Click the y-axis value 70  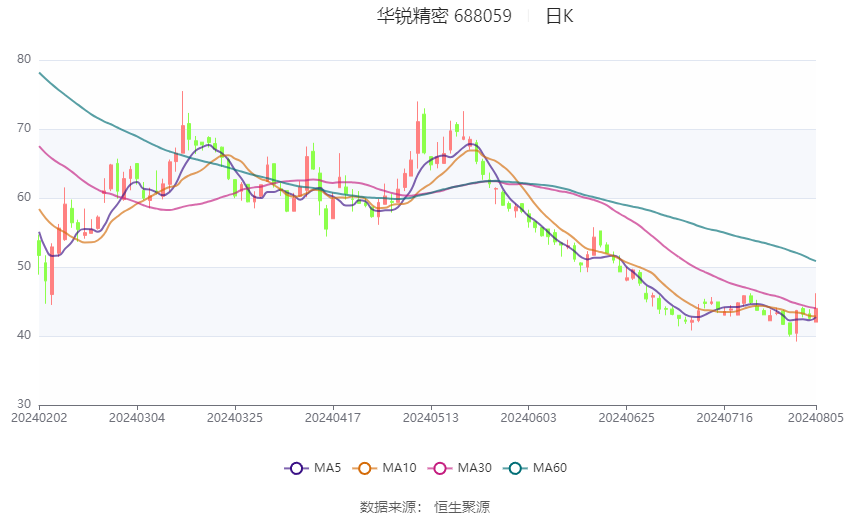[x=24, y=128]
